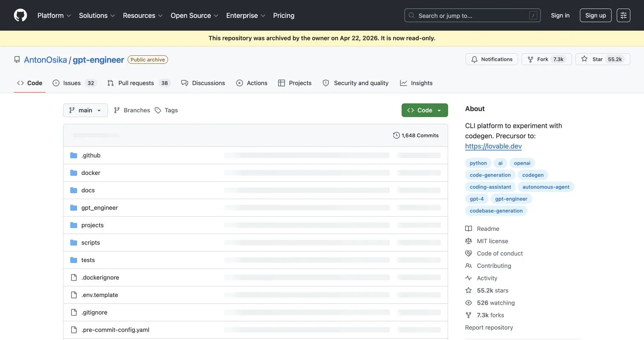Open the green Code dropdown button
The image size is (644, 340).
tap(425, 110)
